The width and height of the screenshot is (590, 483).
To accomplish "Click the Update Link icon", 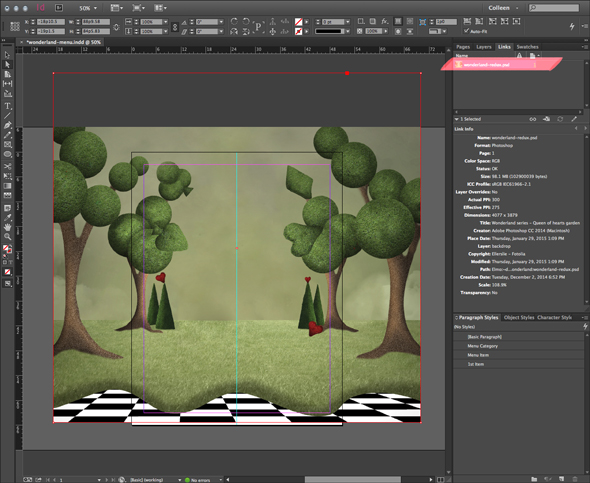I will [560, 119].
